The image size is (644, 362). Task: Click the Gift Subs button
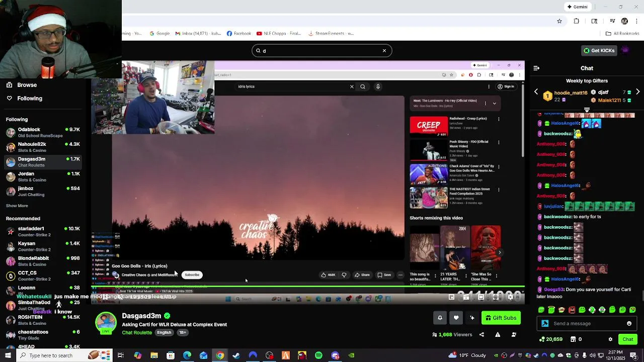(501, 318)
